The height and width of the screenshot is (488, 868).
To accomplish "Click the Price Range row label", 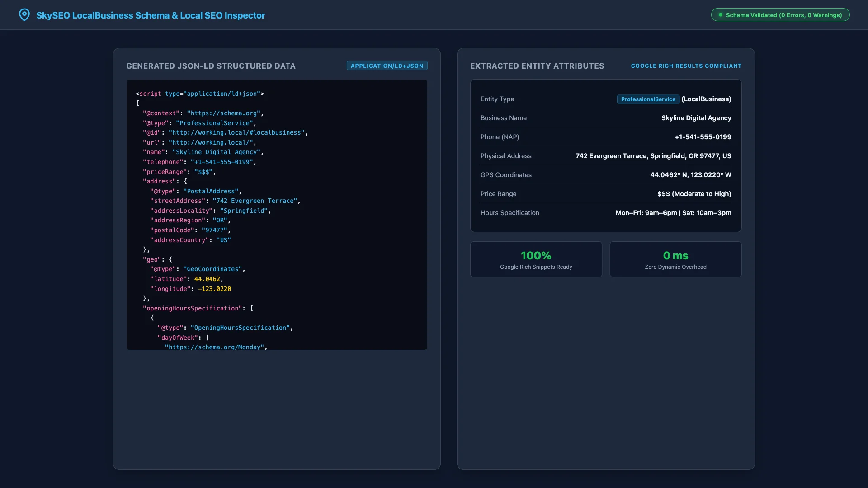I will pos(498,194).
